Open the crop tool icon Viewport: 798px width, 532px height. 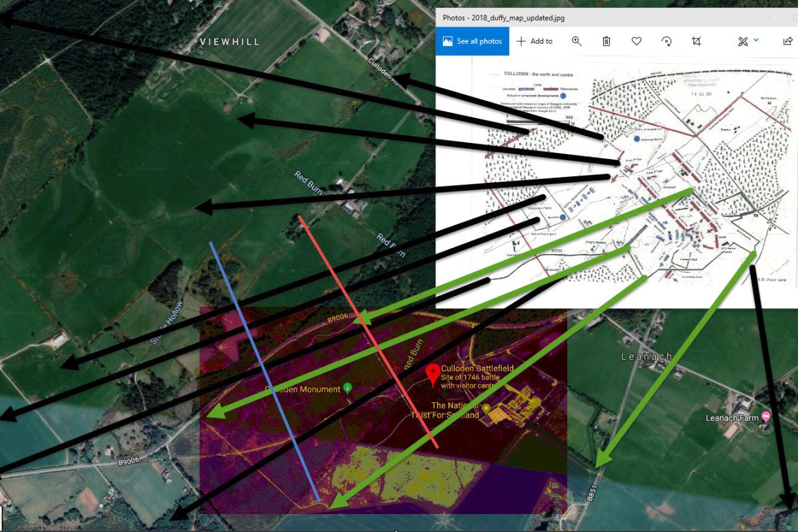(x=696, y=41)
